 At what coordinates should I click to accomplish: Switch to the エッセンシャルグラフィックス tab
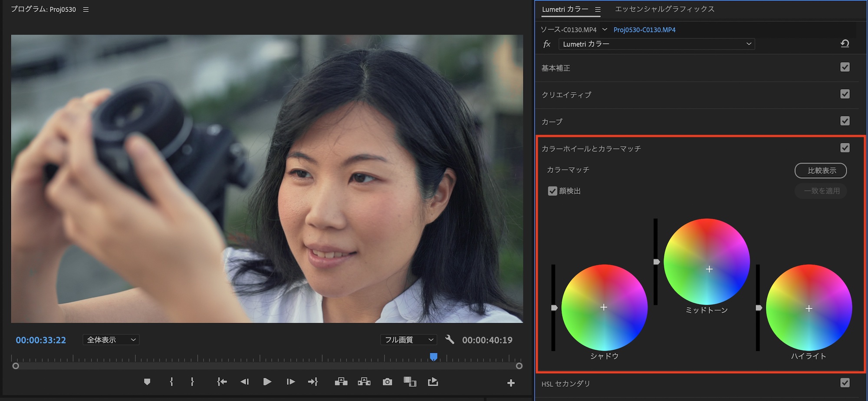click(664, 9)
